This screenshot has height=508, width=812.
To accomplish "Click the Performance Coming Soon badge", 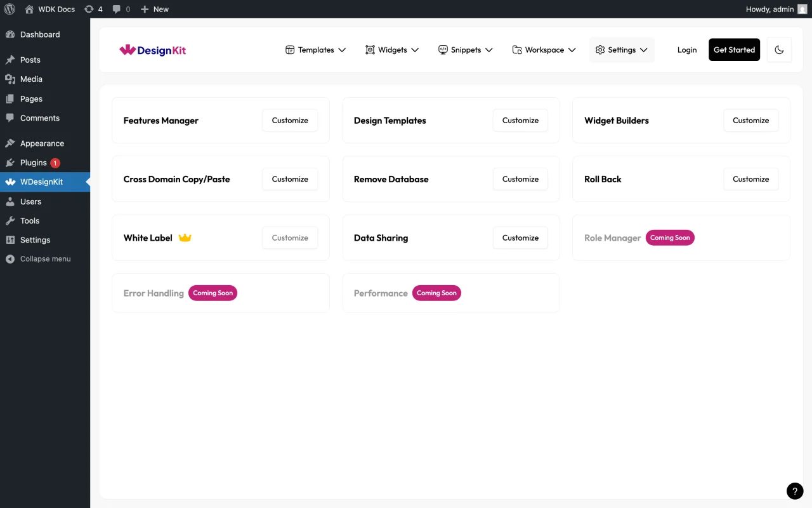I will pyautogui.click(x=436, y=293).
